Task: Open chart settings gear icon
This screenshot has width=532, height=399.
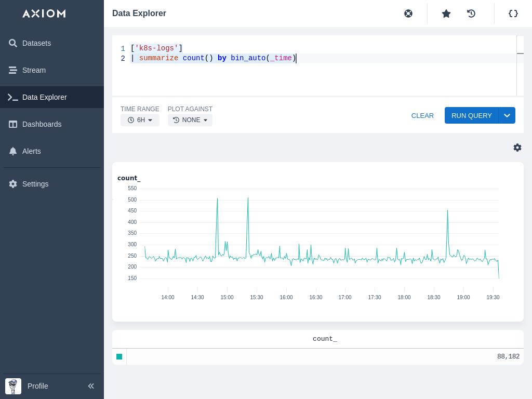Action: point(517,148)
